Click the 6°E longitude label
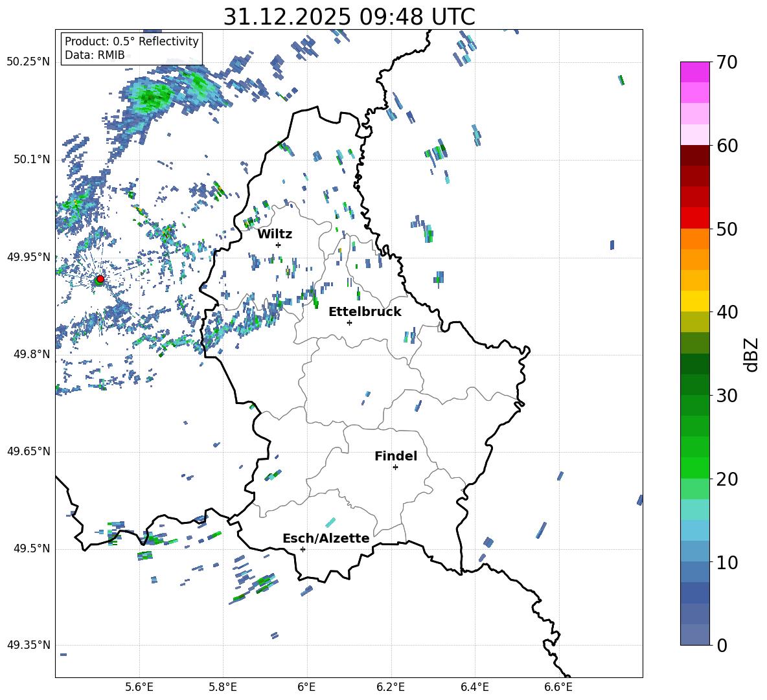Screen dimensions: 767x700 (306, 688)
